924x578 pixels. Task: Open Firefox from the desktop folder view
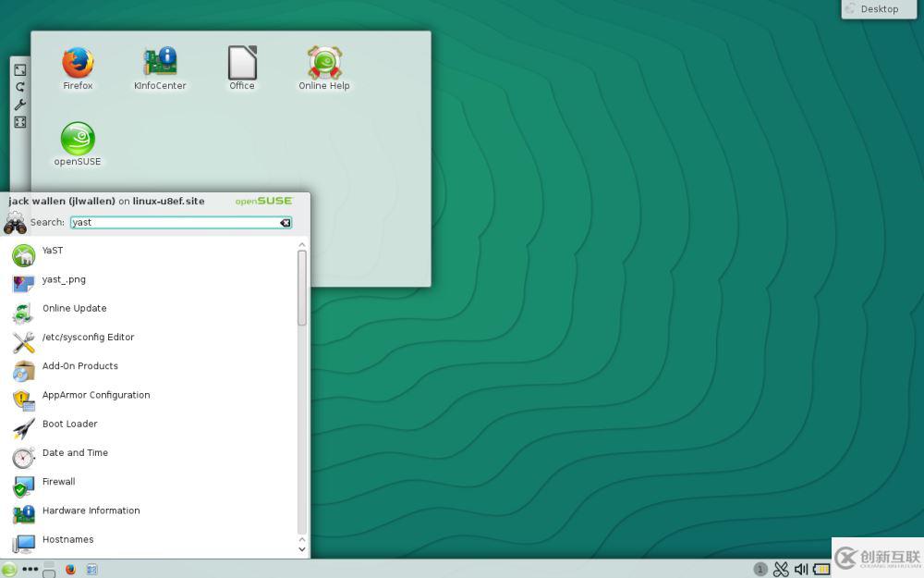[x=78, y=68]
